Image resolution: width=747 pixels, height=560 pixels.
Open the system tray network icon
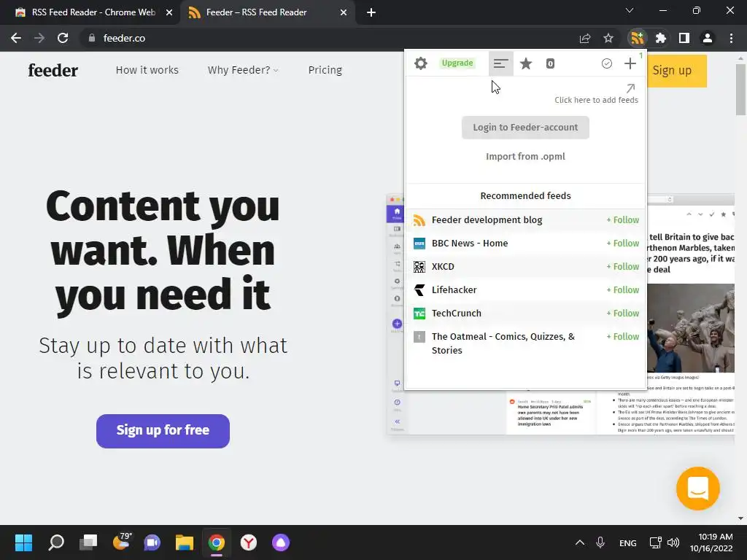point(656,542)
